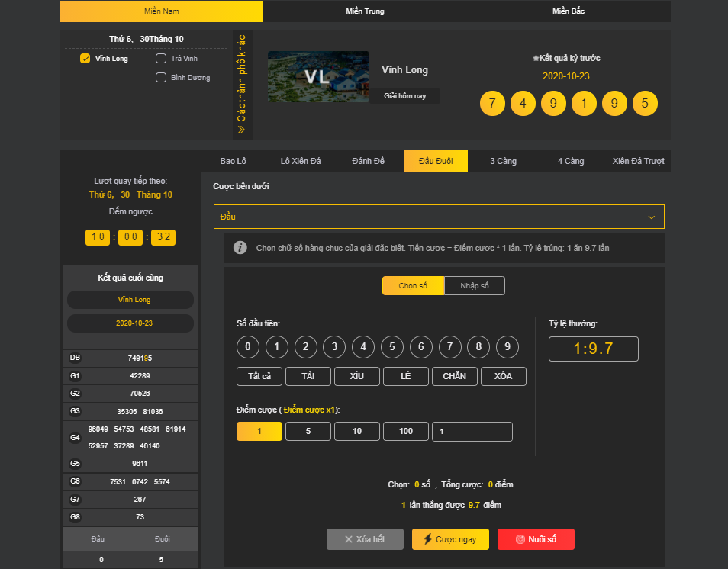Screen dimensions: 728x569
Task: Uncheck the Vĩnh Long checkbox
Action: (85, 58)
